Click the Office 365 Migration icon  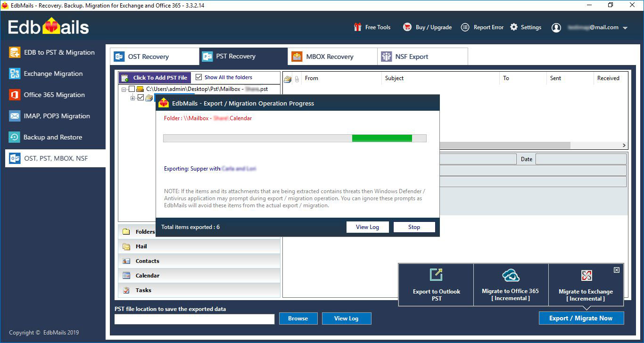tap(15, 95)
